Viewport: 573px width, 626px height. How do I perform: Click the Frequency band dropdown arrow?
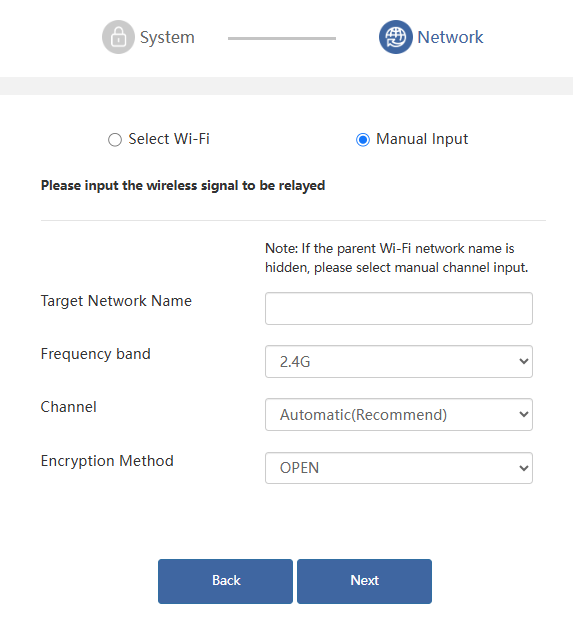523,361
